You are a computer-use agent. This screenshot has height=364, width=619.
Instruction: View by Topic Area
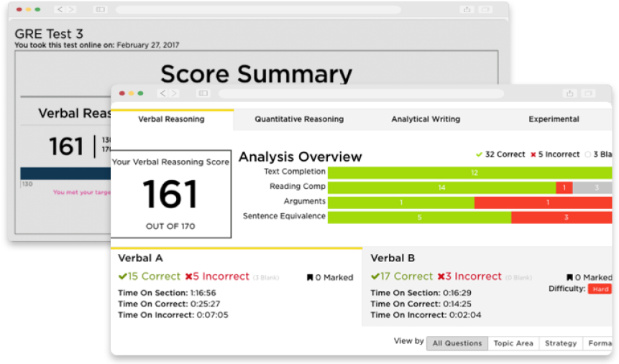pyautogui.click(x=513, y=344)
